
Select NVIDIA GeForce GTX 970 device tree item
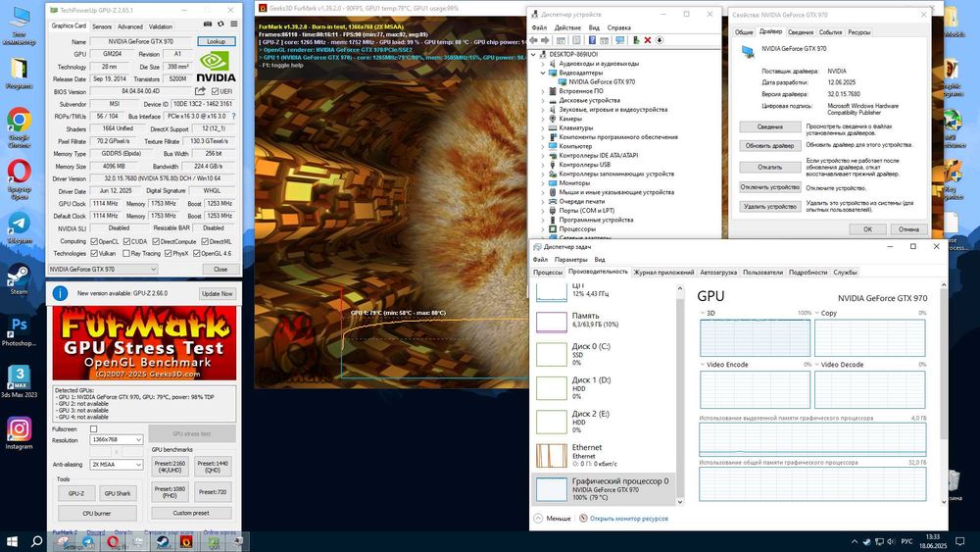(x=602, y=82)
